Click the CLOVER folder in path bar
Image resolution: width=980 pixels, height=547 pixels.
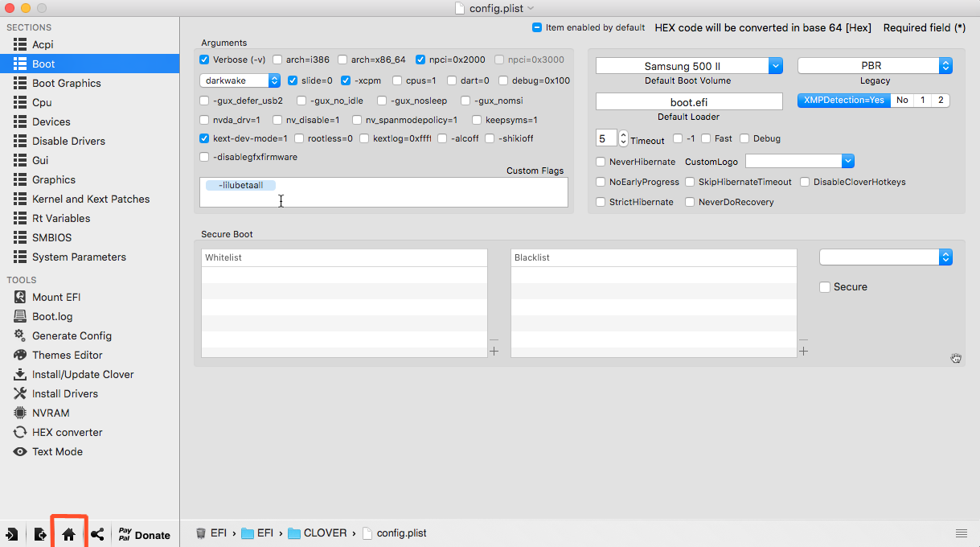pyautogui.click(x=317, y=533)
